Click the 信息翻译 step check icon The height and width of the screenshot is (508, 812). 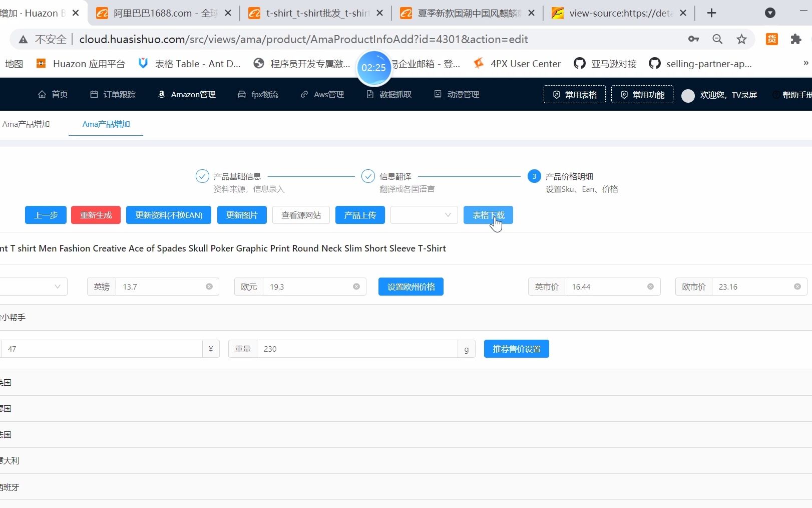[368, 176]
